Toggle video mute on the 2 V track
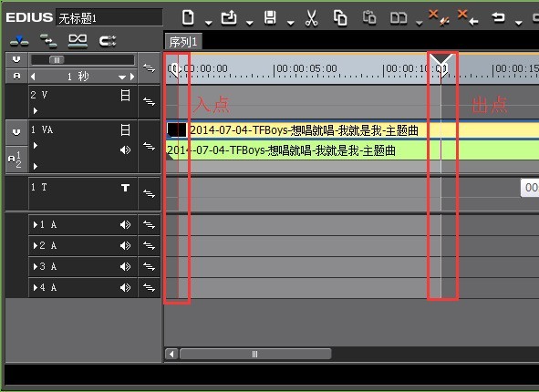Viewport: 539px width, 392px height. pyautogui.click(x=126, y=95)
